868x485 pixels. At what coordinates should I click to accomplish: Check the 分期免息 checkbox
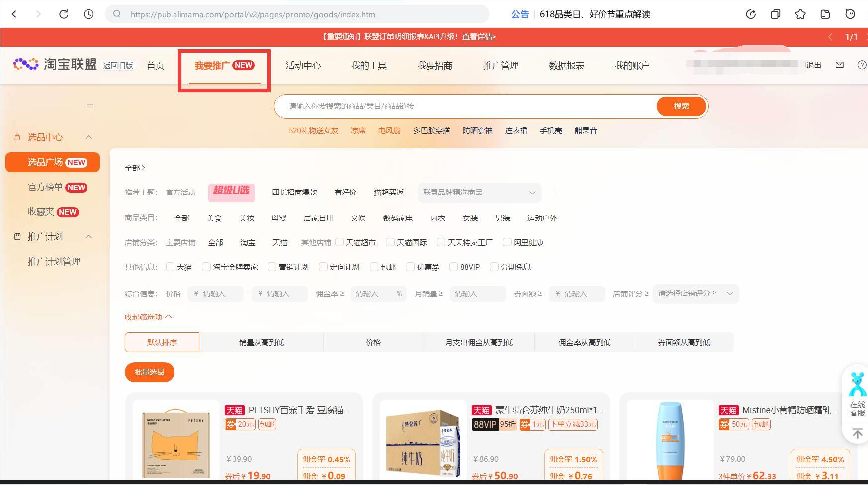(494, 267)
